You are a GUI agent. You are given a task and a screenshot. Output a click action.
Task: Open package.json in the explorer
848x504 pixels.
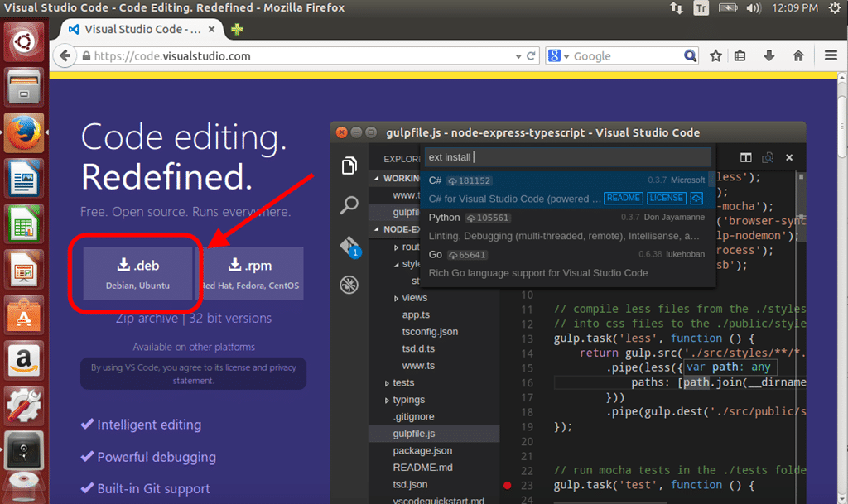422,450
